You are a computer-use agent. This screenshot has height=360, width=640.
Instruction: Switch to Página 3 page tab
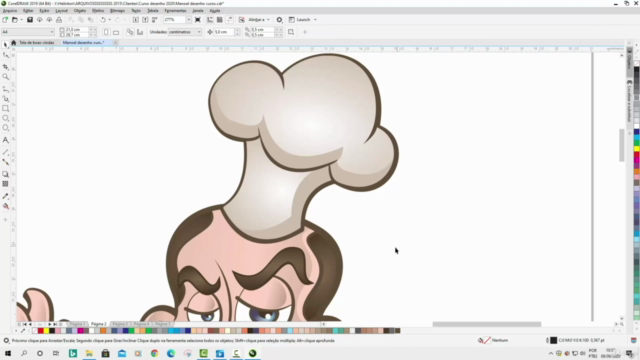click(x=119, y=324)
